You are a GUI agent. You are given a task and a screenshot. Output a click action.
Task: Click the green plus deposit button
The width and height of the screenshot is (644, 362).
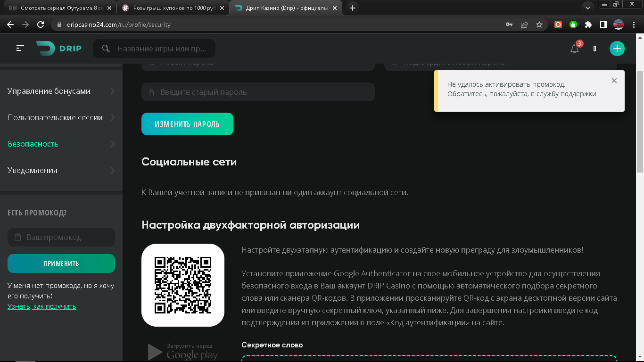(617, 49)
